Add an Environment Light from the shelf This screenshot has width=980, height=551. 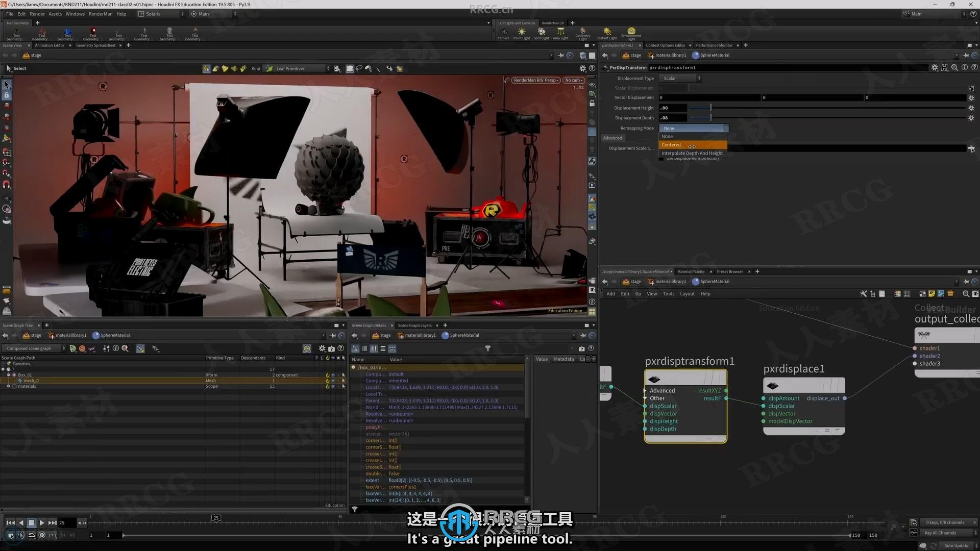pos(631,34)
